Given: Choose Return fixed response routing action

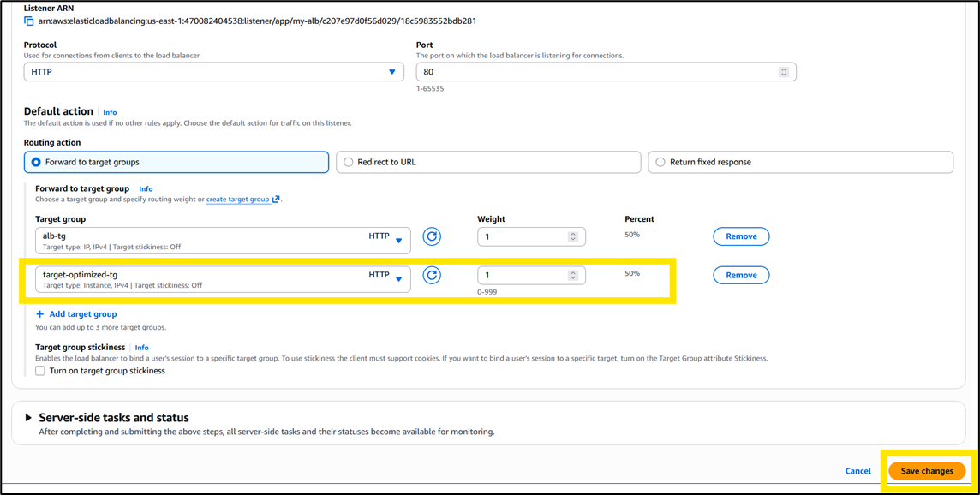Looking at the screenshot, I should click(660, 162).
